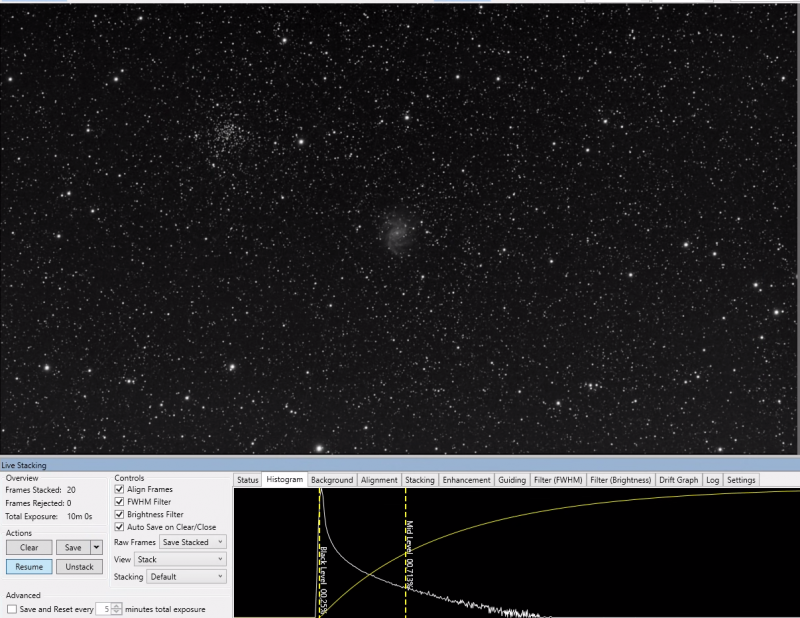This screenshot has width=800, height=618.
Task: Go to the Filter (FWHM) tab
Action: coord(557,480)
